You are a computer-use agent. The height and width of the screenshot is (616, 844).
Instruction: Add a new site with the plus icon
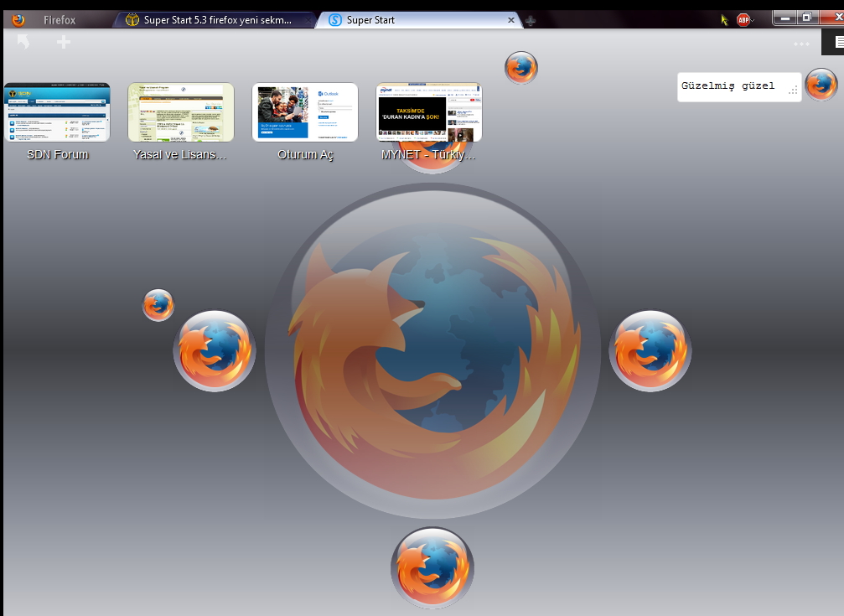pos(64,41)
